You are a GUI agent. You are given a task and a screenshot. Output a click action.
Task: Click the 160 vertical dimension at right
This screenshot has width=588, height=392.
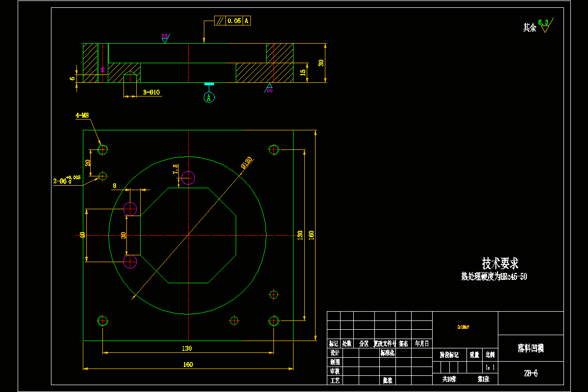[312, 235]
